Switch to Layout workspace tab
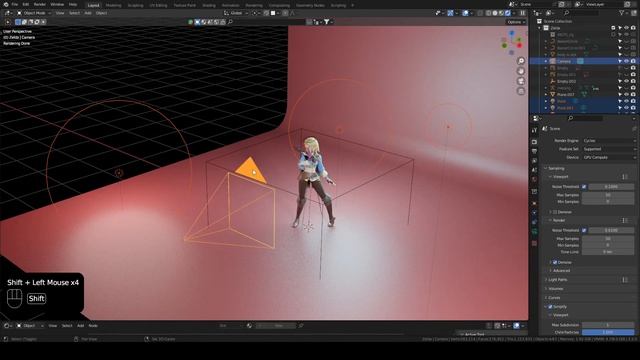 click(93, 5)
